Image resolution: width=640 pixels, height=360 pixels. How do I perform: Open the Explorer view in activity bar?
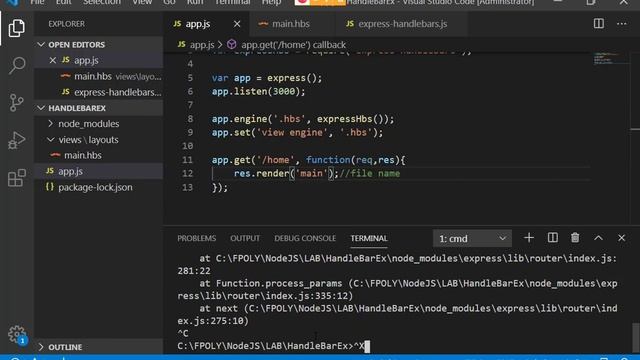pos(16,28)
